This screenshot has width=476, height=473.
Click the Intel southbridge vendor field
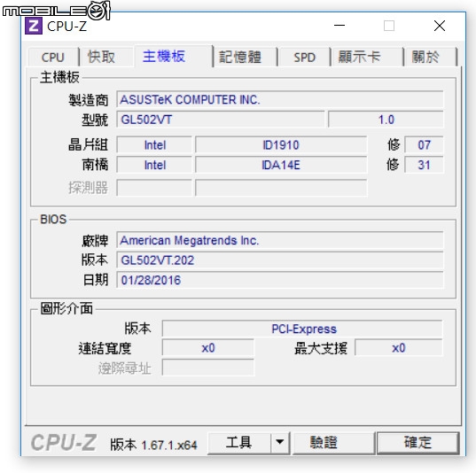[x=154, y=165]
